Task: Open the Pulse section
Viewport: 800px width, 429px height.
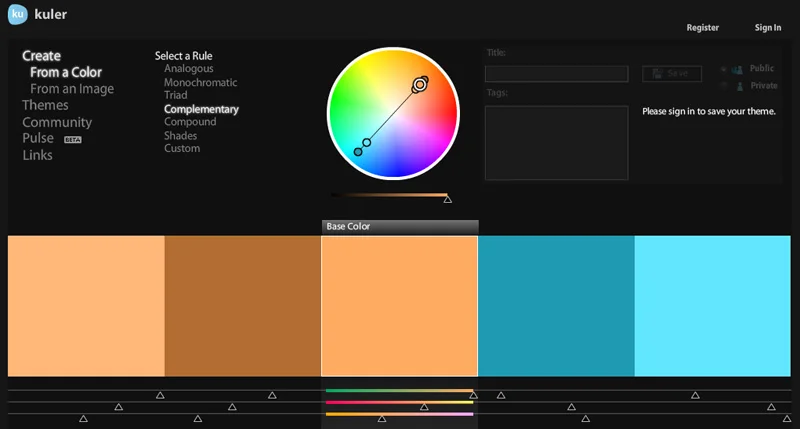Action: click(38, 138)
